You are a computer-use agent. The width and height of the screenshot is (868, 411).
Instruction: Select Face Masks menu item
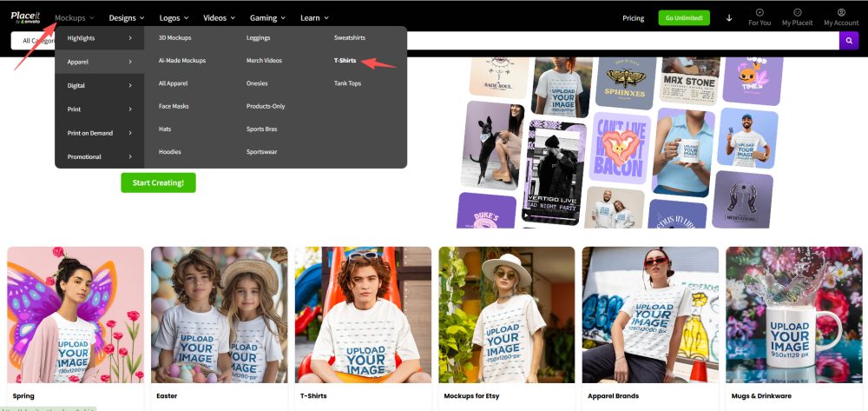pyautogui.click(x=174, y=106)
